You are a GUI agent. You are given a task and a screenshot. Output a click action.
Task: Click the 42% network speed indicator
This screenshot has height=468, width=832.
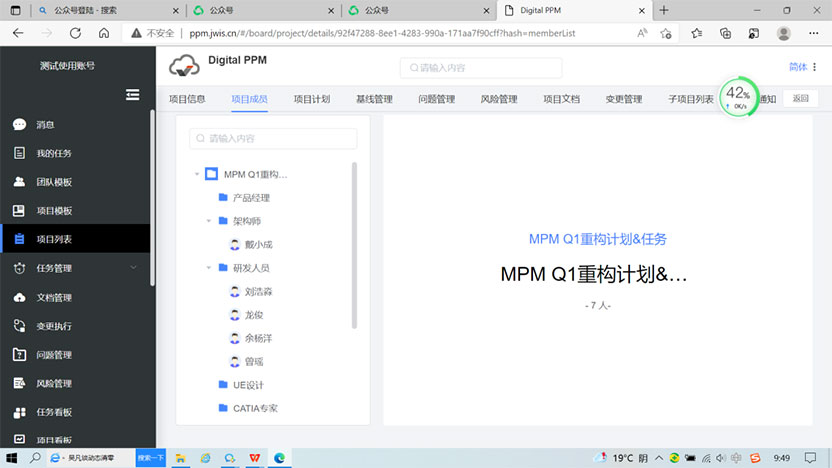click(739, 97)
